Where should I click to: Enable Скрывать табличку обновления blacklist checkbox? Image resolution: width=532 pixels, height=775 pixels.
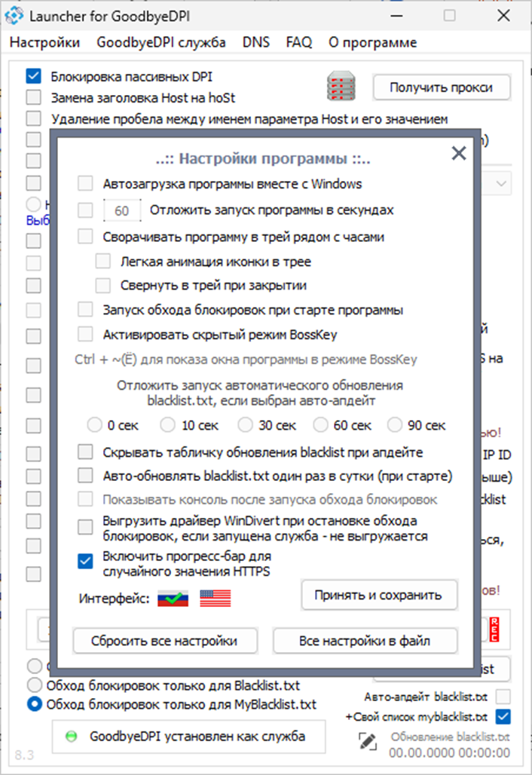pyautogui.click(x=85, y=452)
